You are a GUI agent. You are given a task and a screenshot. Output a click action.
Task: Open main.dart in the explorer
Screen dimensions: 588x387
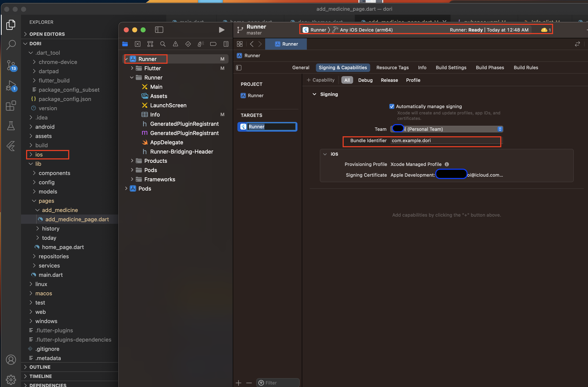click(x=50, y=275)
